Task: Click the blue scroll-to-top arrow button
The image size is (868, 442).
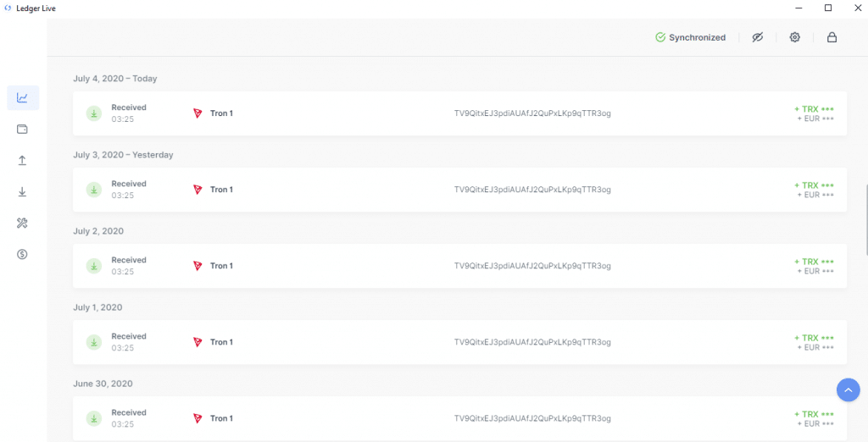Action: (848, 390)
